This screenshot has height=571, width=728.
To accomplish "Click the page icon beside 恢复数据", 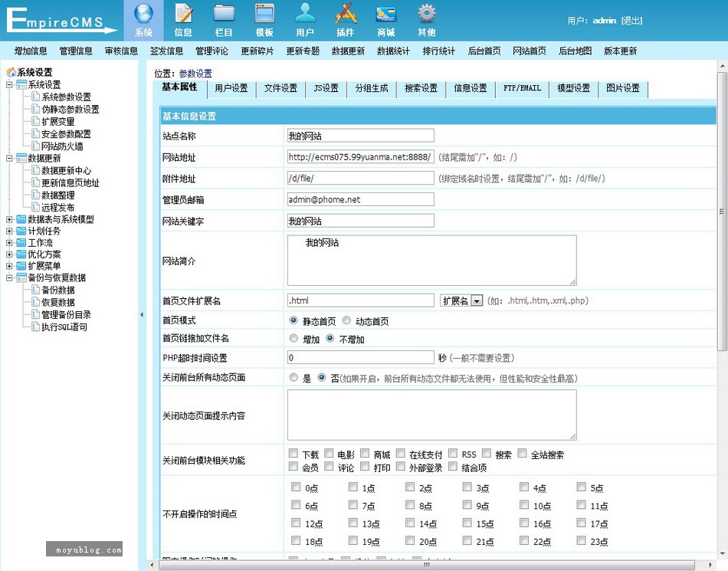I will [36, 302].
